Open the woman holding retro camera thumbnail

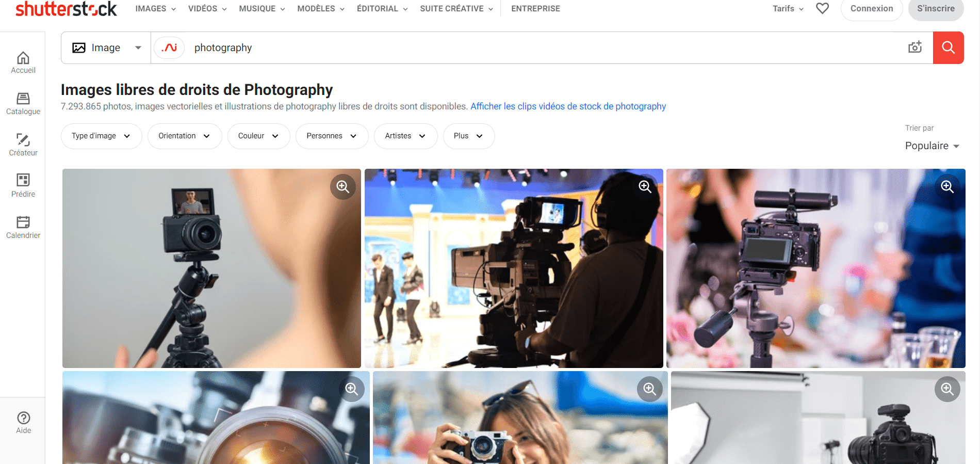point(520,418)
